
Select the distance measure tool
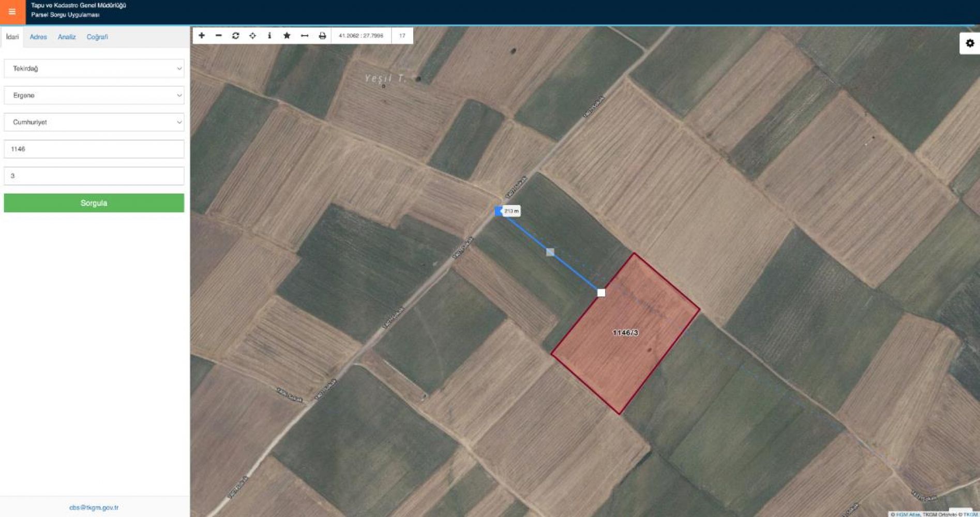(x=305, y=36)
